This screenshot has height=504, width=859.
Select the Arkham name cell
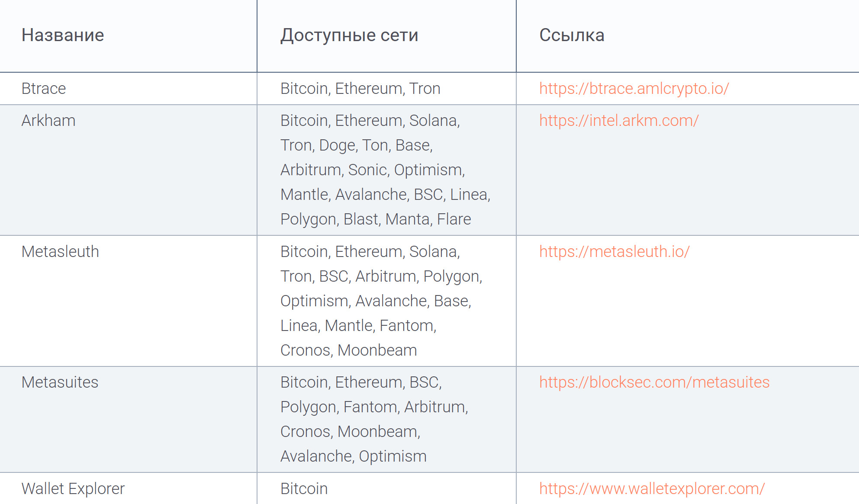pyautogui.click(x=48, y=121)
